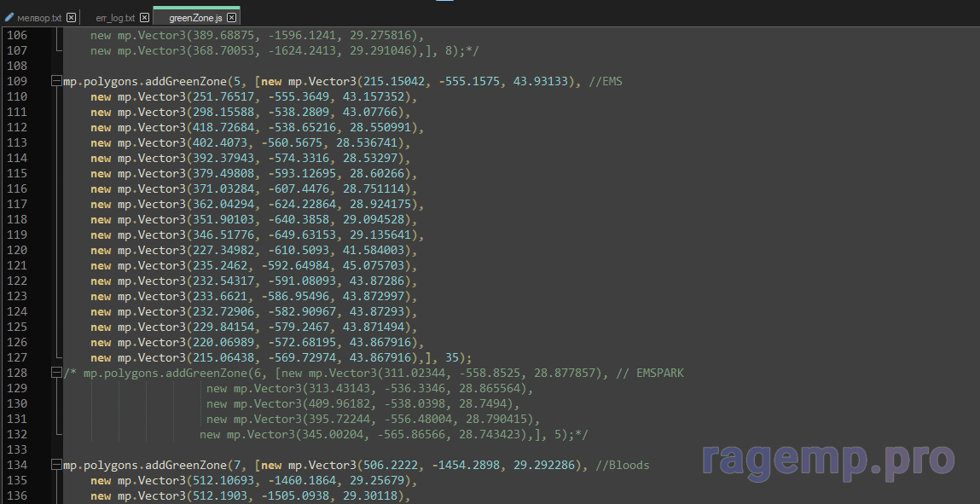The image size is (980, 504).
Task: Collapse the Bloods zone fold at line 134
Action: (56, 466)
